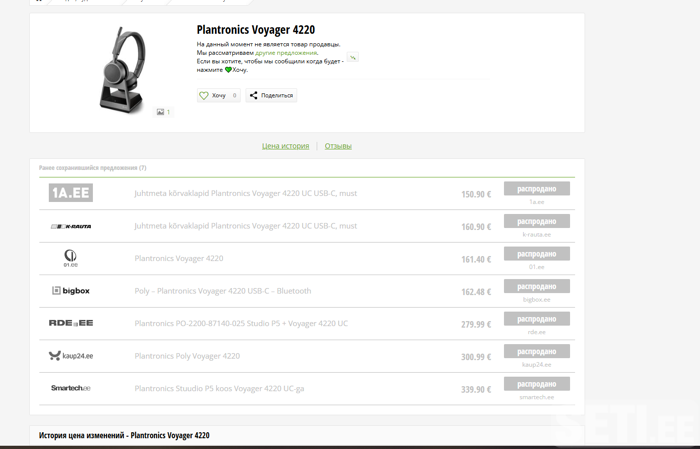700x449 pixels.
Task: Open 'Plantronics Voyager 4220' offer from 01.ee
Action: tap(179, 258)
